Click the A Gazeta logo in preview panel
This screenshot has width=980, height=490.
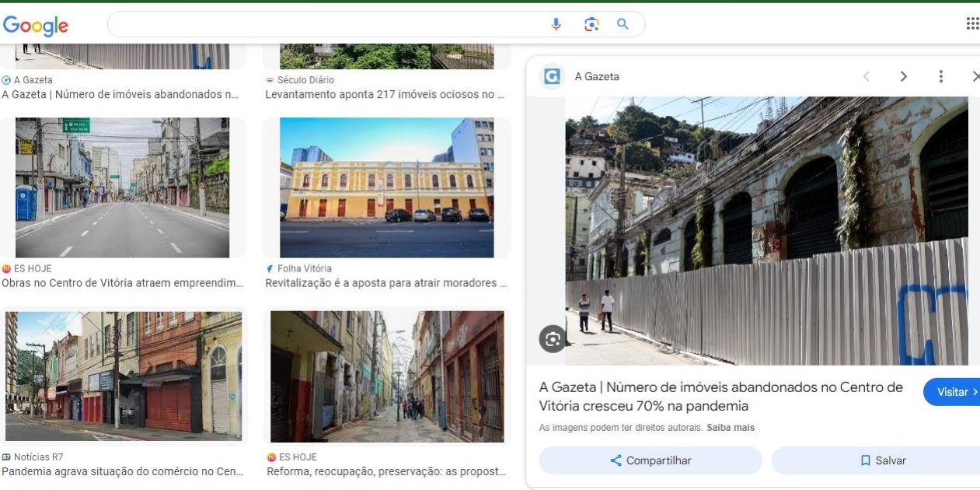[552, 76]
